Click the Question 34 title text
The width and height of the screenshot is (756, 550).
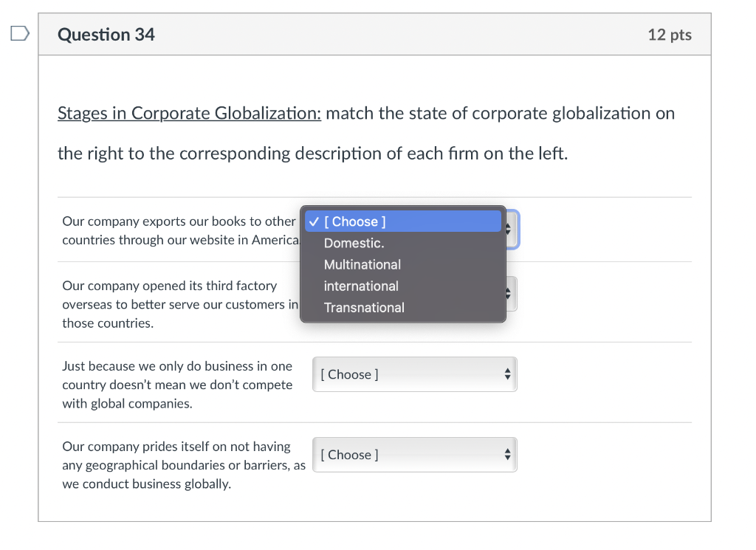click(106, 34)
